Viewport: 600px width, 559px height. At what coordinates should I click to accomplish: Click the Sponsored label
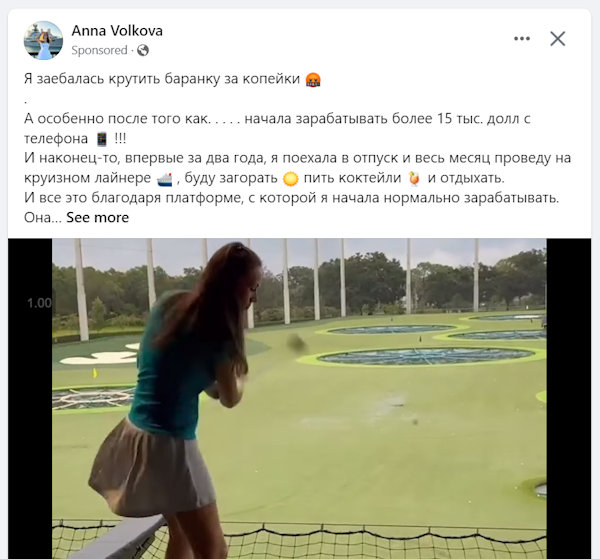coord(99,50)
